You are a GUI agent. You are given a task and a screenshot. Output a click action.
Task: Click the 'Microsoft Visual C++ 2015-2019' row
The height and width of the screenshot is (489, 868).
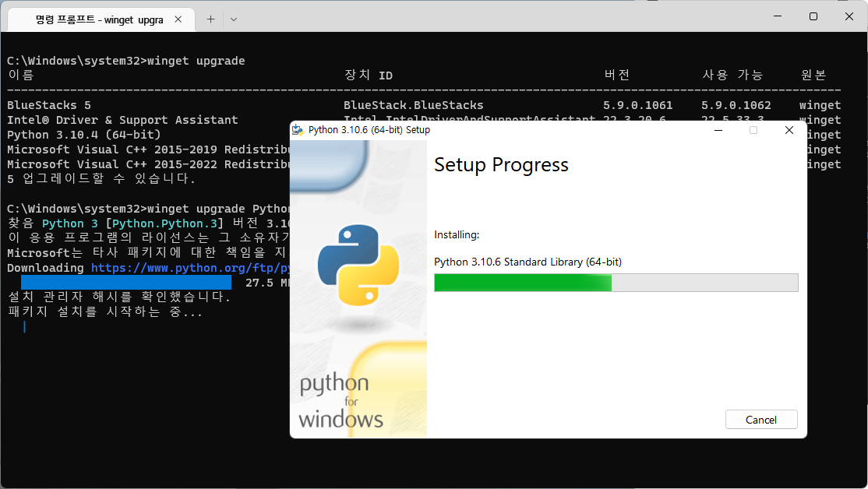coord(148,150)
